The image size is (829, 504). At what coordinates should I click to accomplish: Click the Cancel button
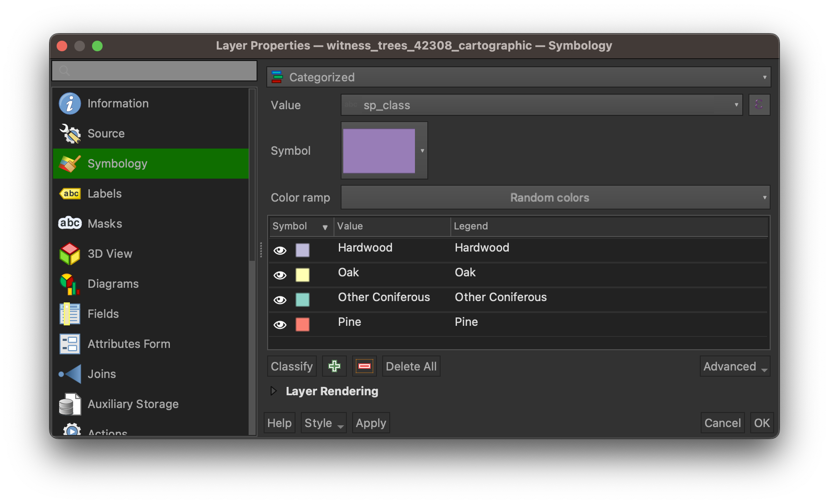click(723, 423)
